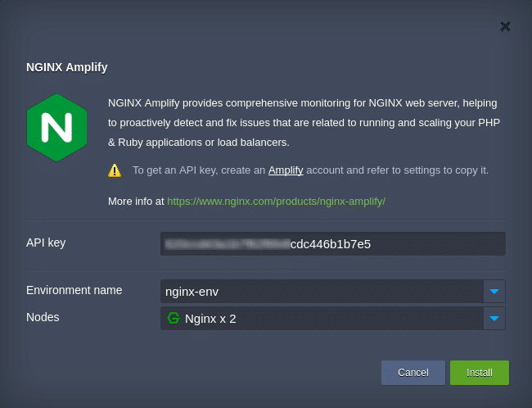Open the Amplify account link
Viewport: 532px width, 408px height.
pos(286,170)
